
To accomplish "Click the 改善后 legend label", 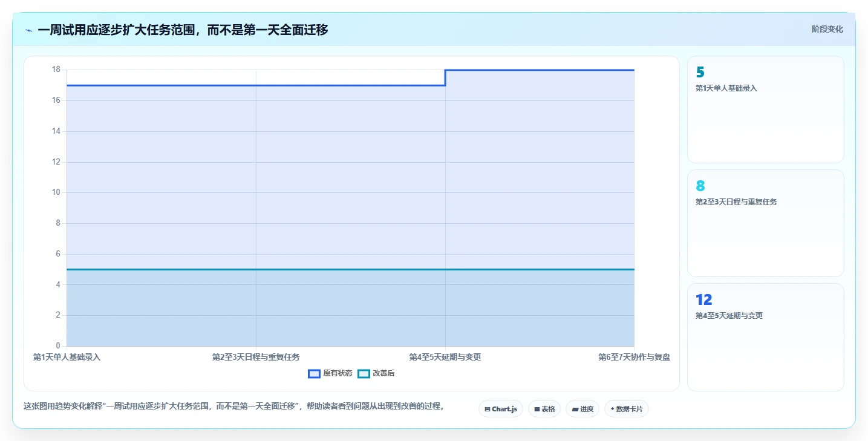I will [383, 374].
